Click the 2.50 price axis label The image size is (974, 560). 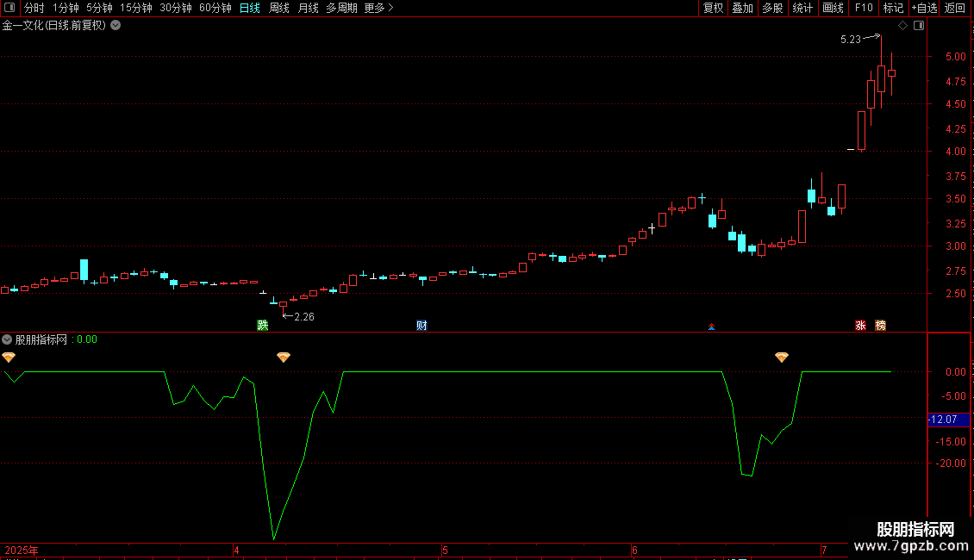[955, 294]
